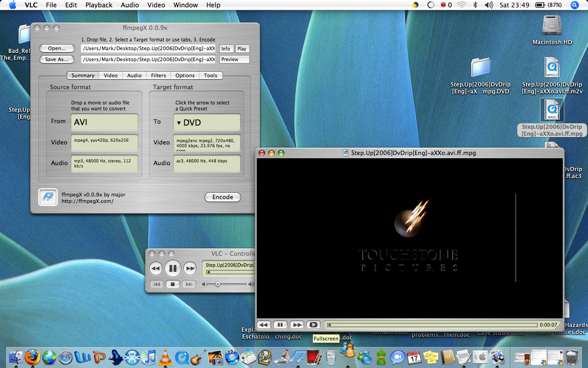
Task: Open the Filters tab in ffmpegX
Action: (x=158, y=75)
